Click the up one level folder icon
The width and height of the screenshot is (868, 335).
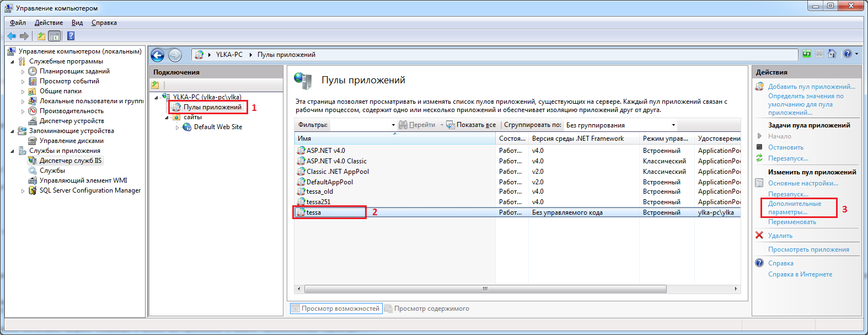pos(41,36)
